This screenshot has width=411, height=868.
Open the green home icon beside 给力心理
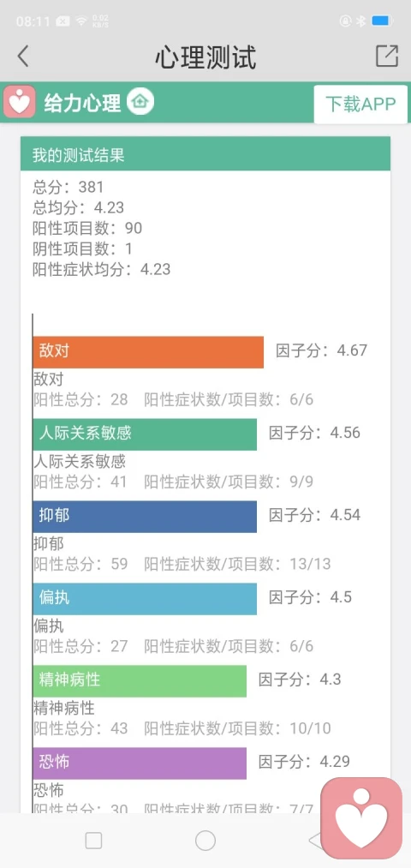pyautogui.click(x=140, y=102)
